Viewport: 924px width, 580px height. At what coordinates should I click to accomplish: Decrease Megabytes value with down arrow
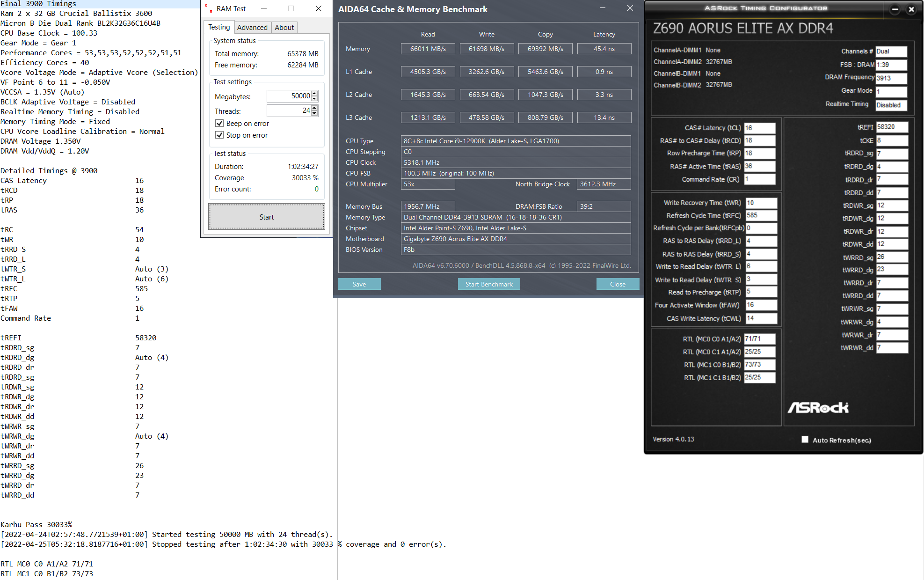[314, 99]
